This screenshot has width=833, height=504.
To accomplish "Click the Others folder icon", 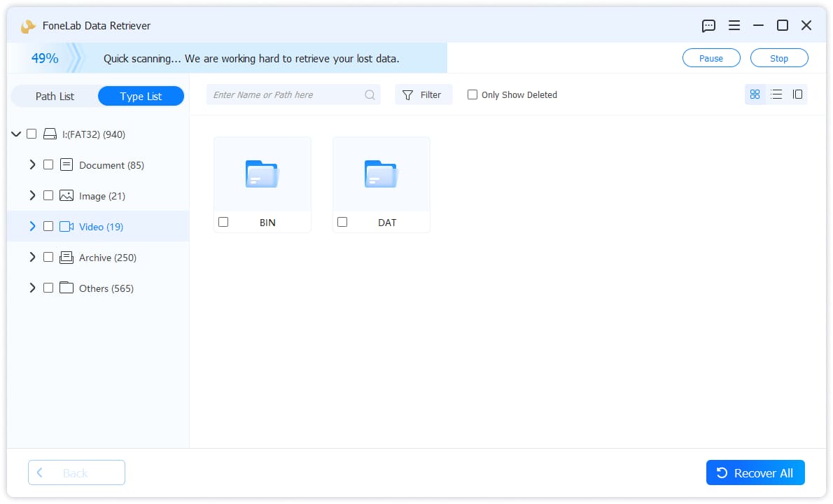I will [x=66, y=288].
